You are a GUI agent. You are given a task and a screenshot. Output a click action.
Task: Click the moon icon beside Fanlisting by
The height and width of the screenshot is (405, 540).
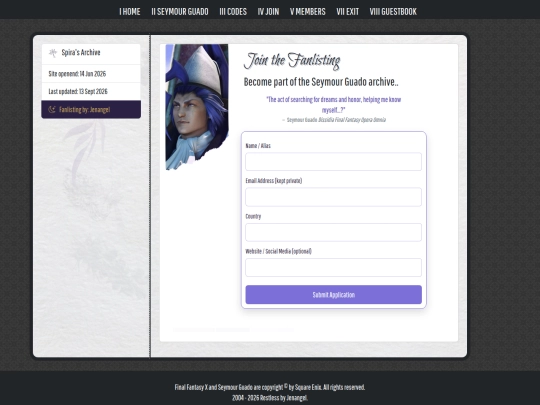(52, 110)
